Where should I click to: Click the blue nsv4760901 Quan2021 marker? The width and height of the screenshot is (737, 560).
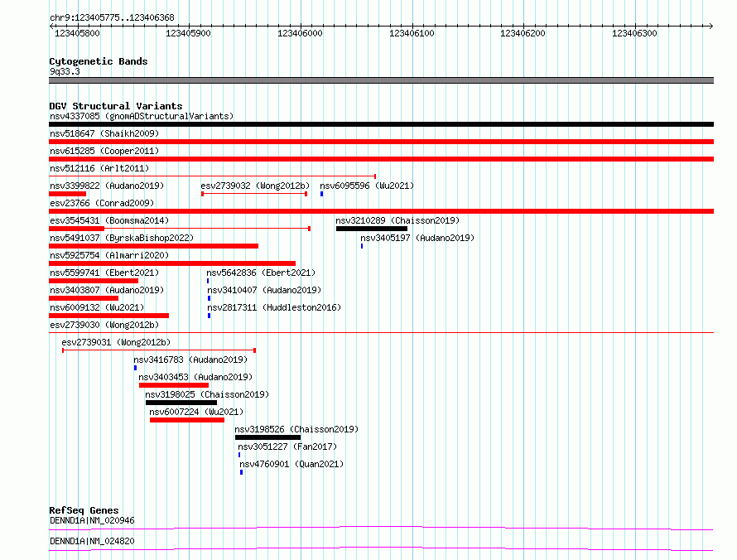click(x=242, y=472)
